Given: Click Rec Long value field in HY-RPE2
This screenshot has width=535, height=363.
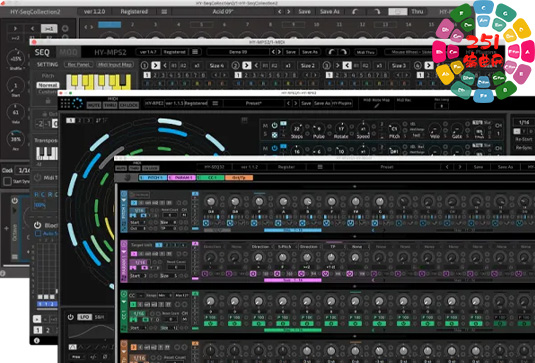Looking at the screenshot, I should coord(442,106).
